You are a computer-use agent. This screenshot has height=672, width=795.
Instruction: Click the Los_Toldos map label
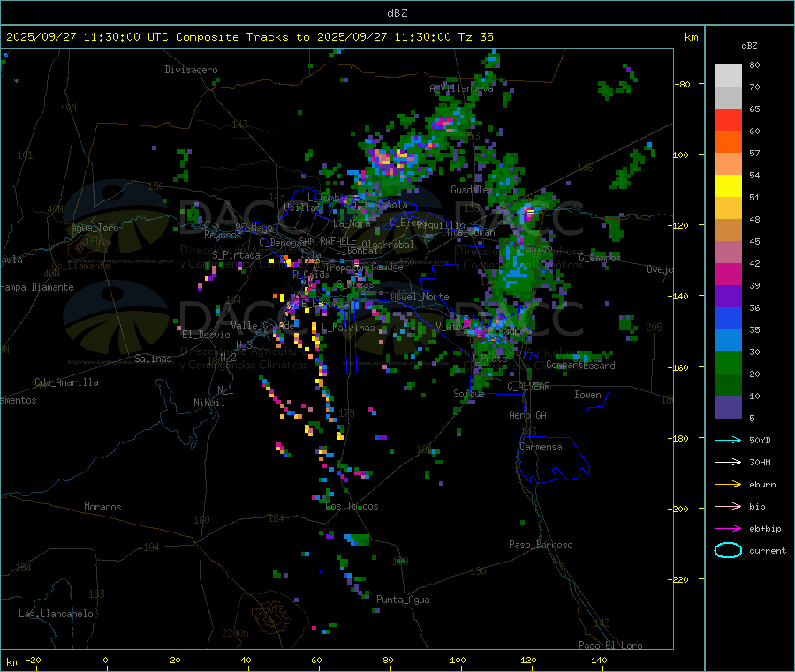[352, 506]
